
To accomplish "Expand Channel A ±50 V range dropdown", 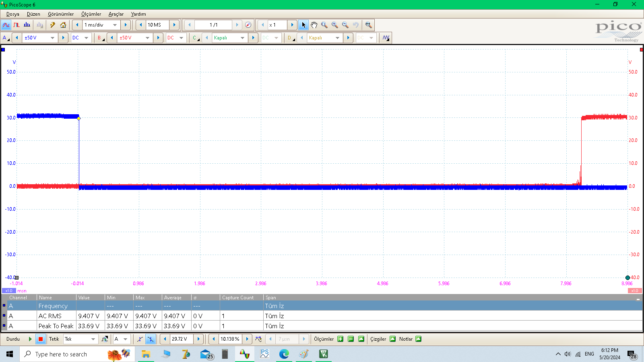I will tap(52, 38).
